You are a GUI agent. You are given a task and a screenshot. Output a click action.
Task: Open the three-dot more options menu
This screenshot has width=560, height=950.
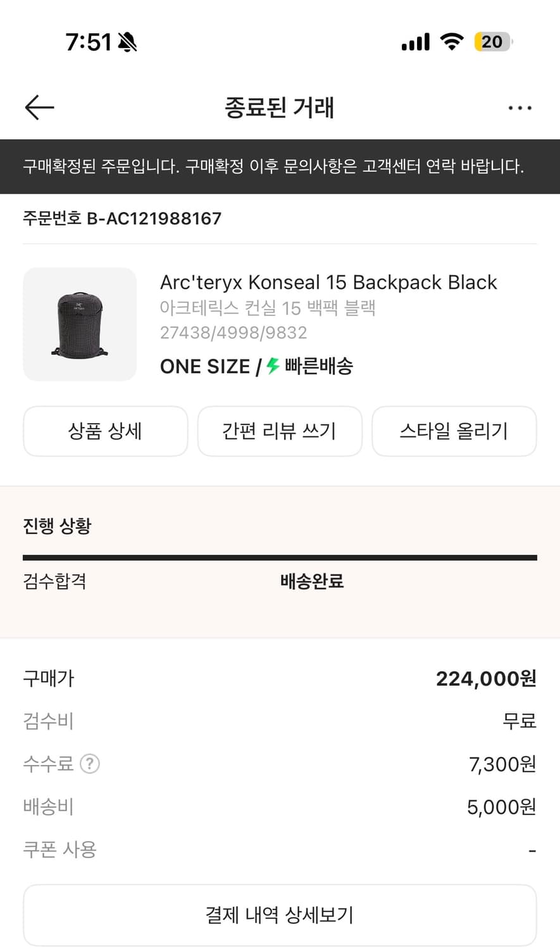pos(520,108)
